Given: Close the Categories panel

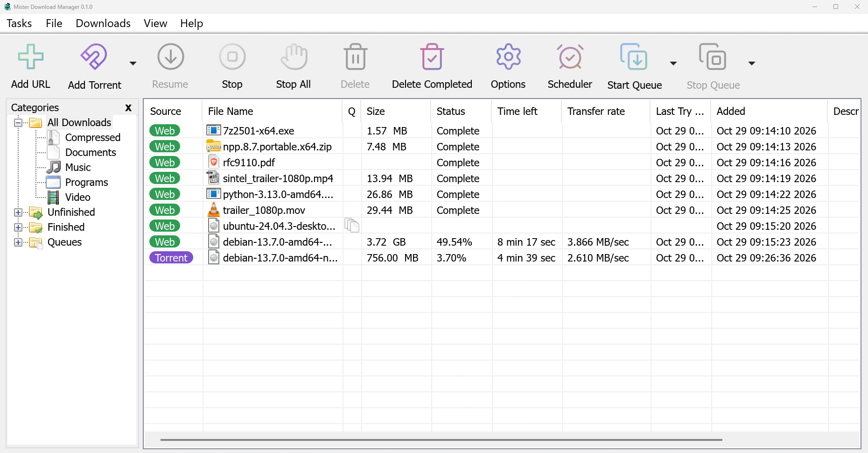Looking at the screenshot, I should 128,108.
